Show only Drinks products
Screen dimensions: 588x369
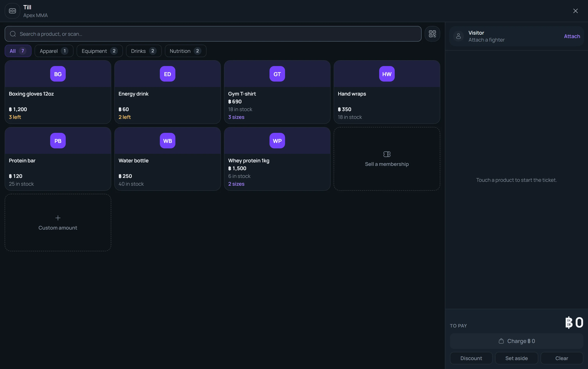(144, 51)
